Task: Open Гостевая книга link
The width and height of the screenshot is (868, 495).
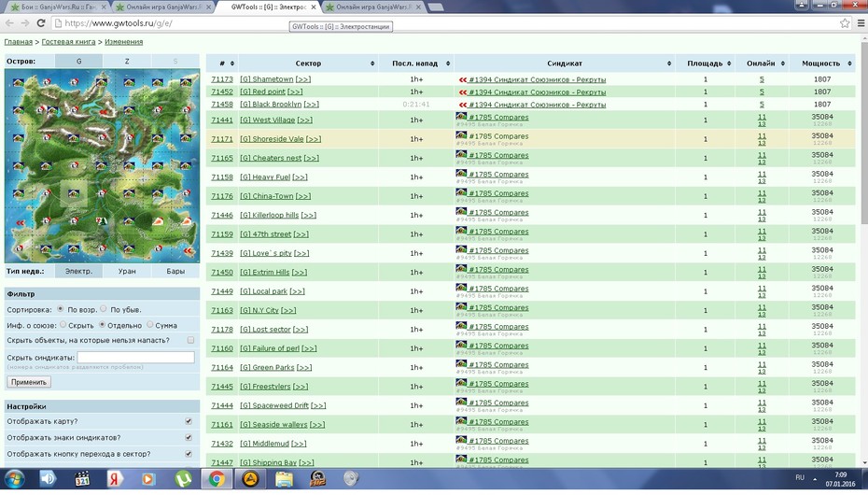Action: [x=69, y=41]
